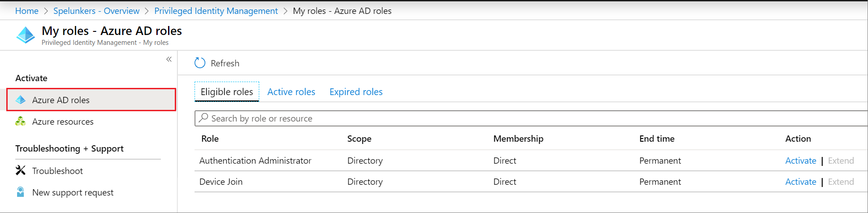Screen dimensions: 868x213
Task: Open New support request entry
Action: click(x=73, y=192)
